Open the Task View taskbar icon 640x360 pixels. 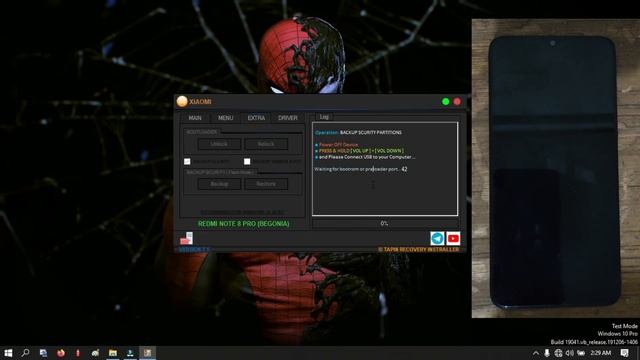pos(43,353)
